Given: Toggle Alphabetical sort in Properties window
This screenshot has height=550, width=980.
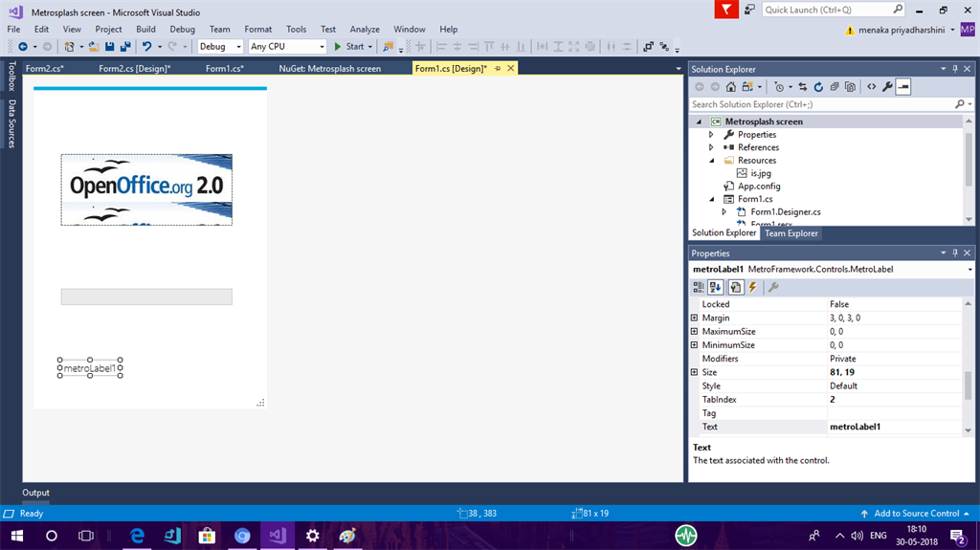Looking at the screenshot, I should (716, 288).
